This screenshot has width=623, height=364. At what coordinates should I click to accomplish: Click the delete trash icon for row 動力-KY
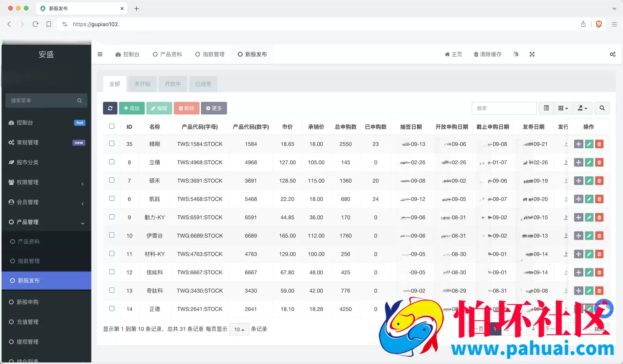tap(599, 217)
